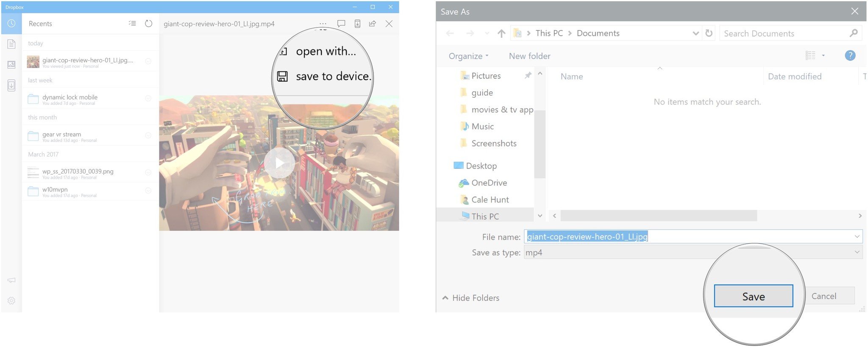The image size is (868, 348).
Task: Select This PC in the navigation pane
Action: click(485, 216)
